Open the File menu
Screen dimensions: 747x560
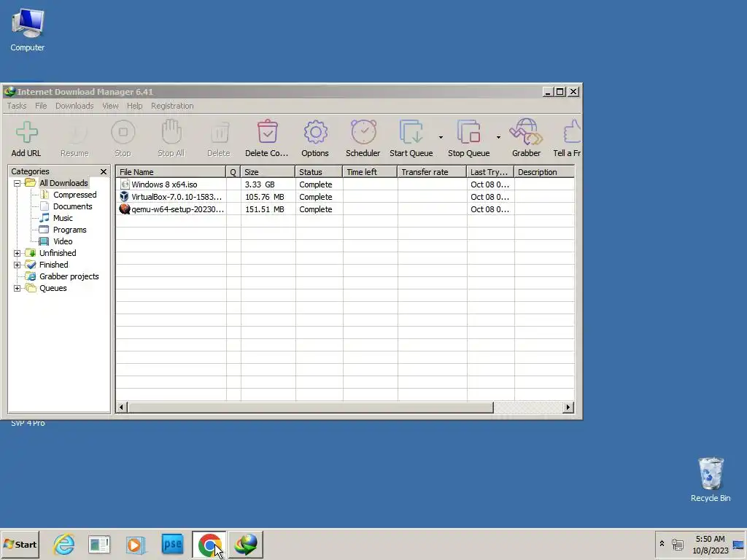click(41, 106)
